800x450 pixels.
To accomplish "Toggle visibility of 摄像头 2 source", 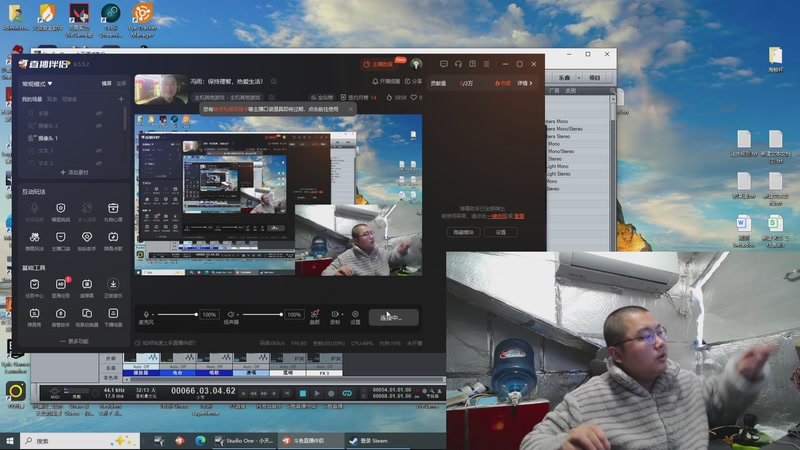I will tap(99, 126).
